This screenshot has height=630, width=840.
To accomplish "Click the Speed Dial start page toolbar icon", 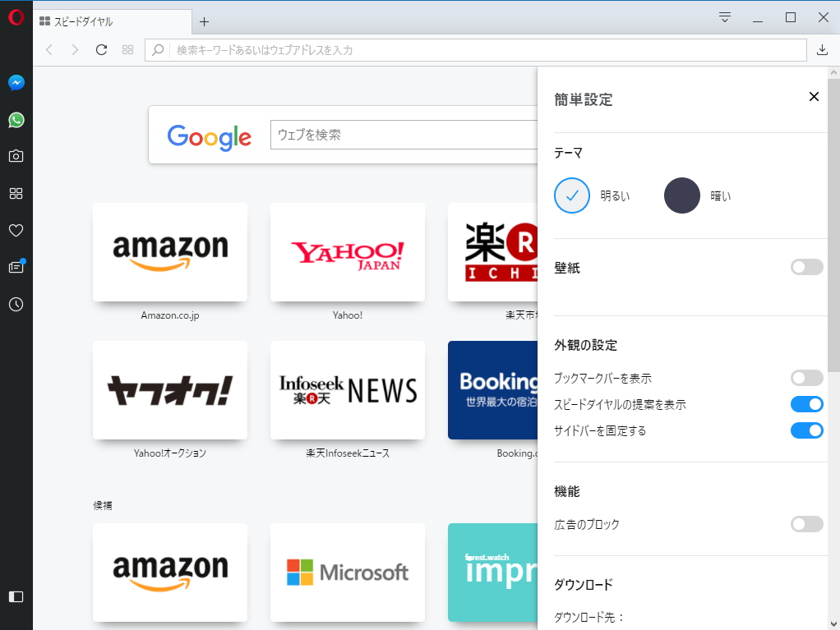I will [127, 50].
